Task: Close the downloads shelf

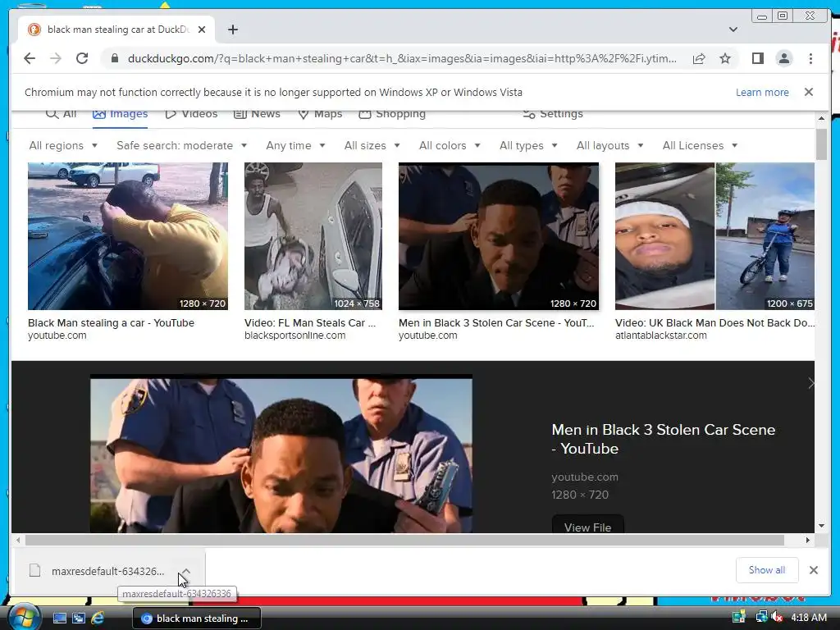Action: coord(813,570)
